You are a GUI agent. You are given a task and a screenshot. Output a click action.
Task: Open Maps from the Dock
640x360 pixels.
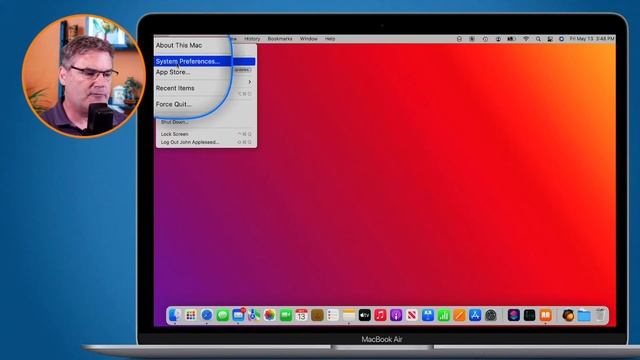[254, 315]
